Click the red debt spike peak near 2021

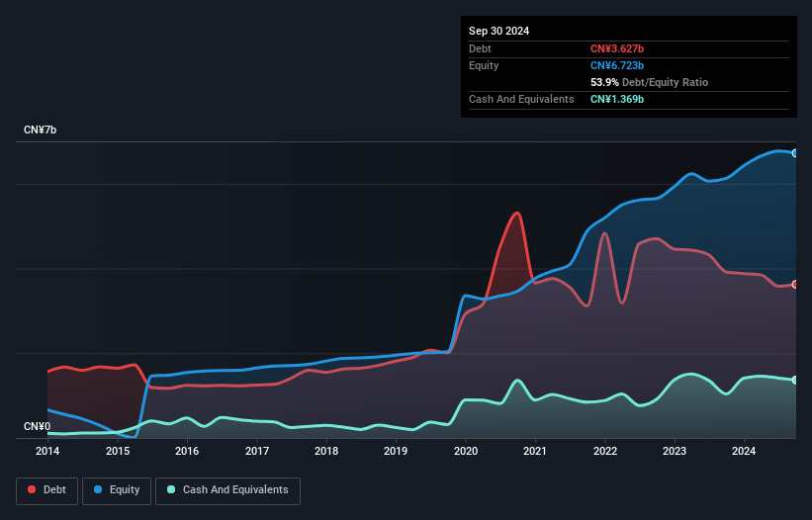pos(516,213)
